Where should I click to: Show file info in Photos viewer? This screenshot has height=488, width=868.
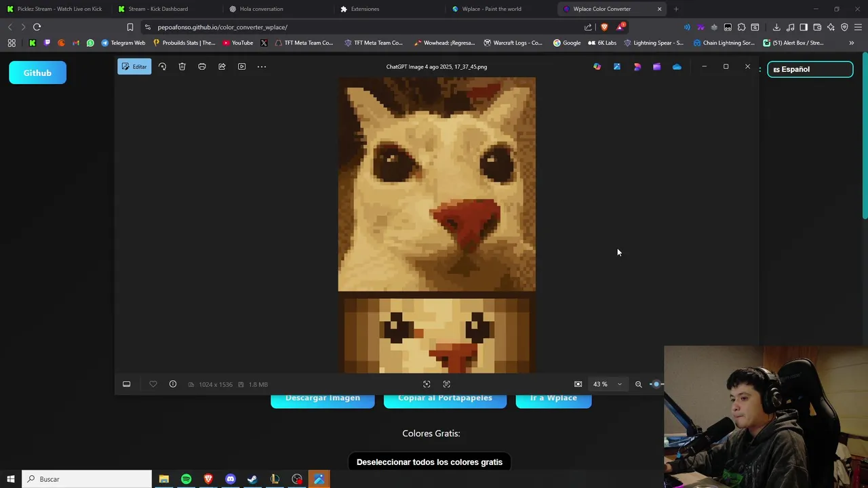click(x=173, y=384)
